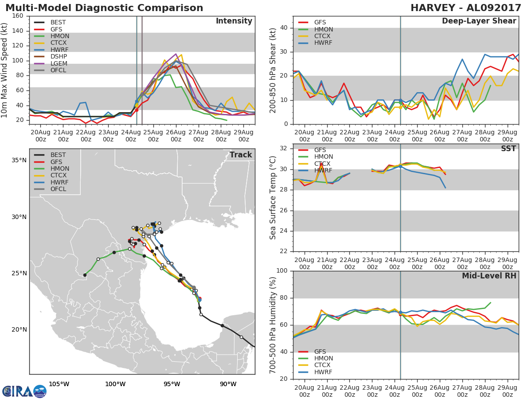Image resolution: width=532 pixels, height=399 pixels.
Task: Click the vertical current-time line in Shear plot
Action: pyautogui.click(x=400, y=70)
